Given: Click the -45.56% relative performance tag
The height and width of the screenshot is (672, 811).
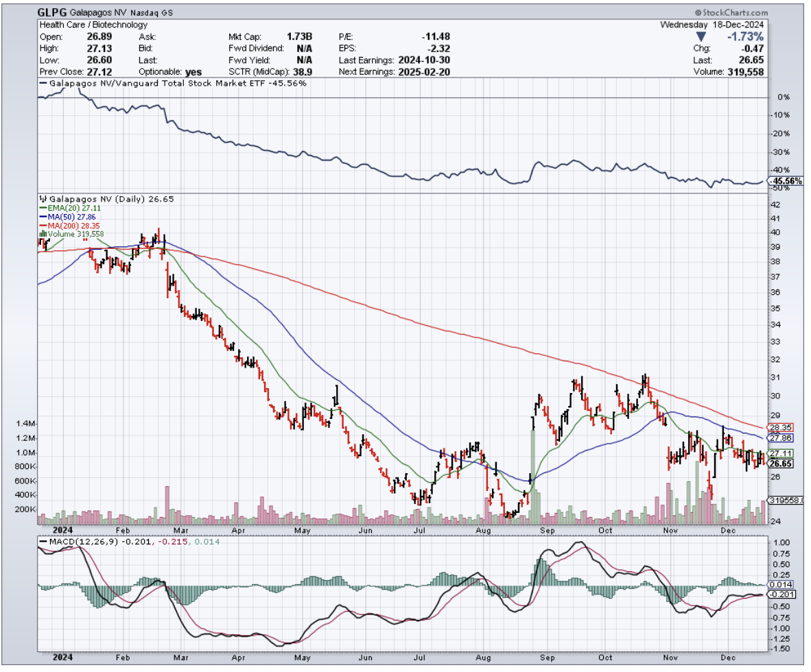Looking at the screenshot, I should (785, 181).
